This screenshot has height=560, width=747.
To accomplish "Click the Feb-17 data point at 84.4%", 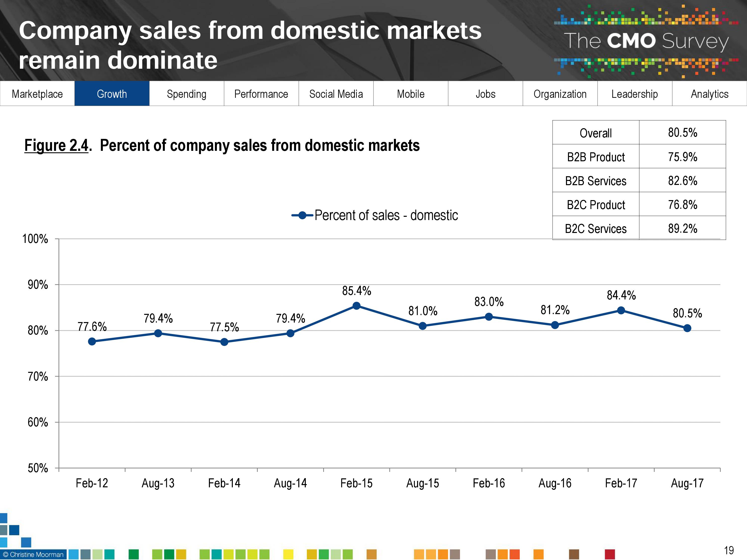I will pyautogui.click(x=621, y=311).
